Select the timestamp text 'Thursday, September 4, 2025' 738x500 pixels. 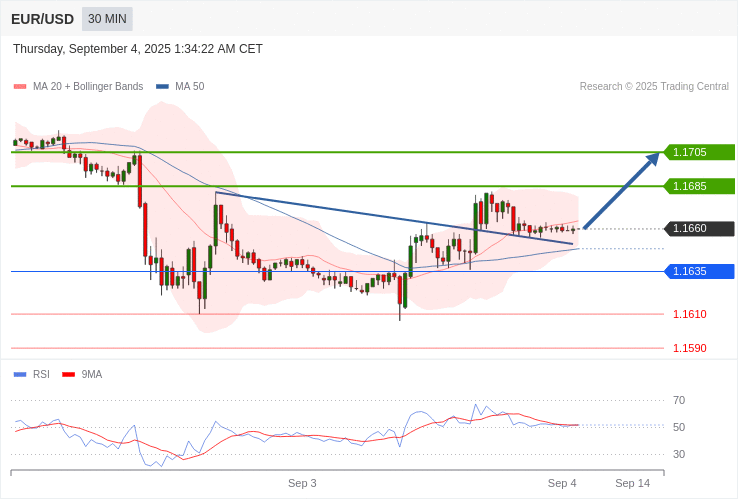point(92,49)
